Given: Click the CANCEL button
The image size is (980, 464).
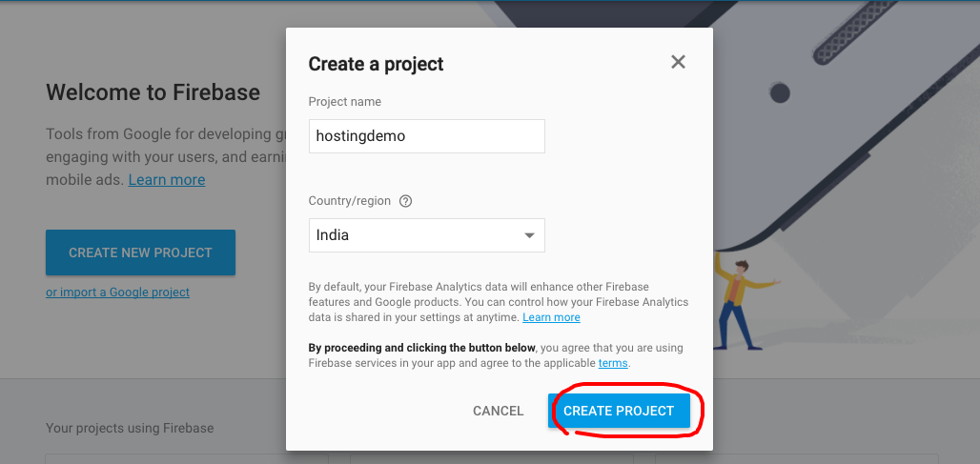Looking at the screenshot, I should 498,411.
